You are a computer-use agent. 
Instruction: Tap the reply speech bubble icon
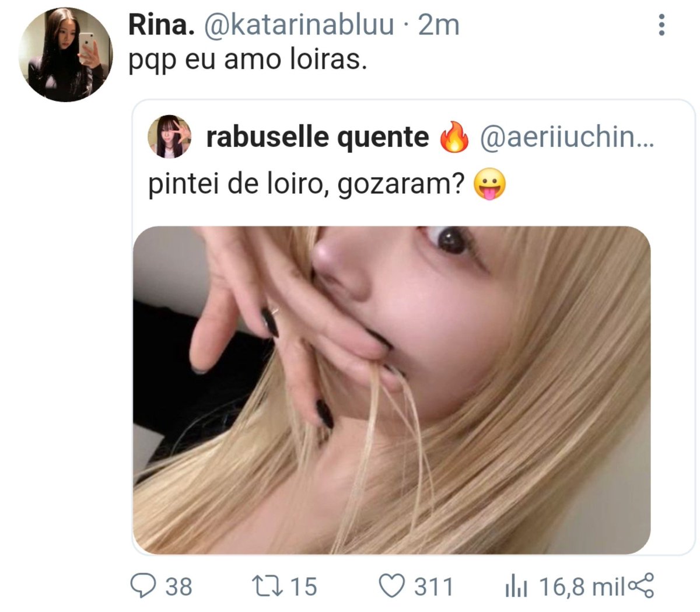[142, 586]
